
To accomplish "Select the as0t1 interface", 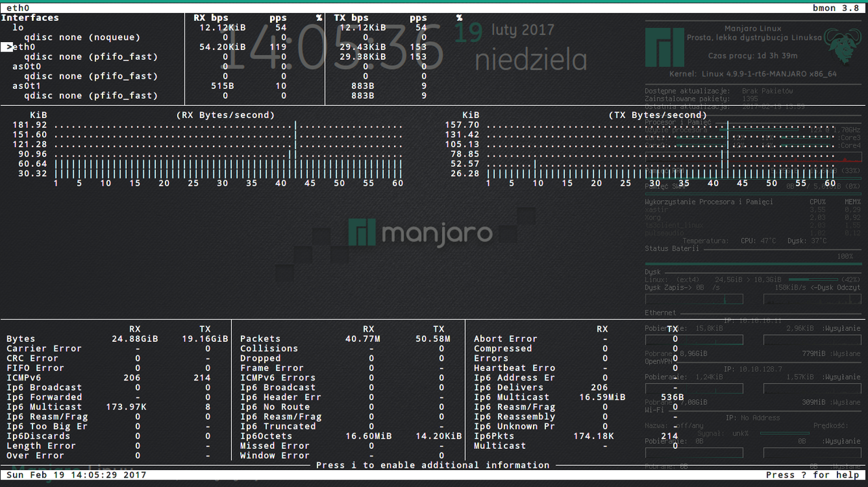I will 27,86.
